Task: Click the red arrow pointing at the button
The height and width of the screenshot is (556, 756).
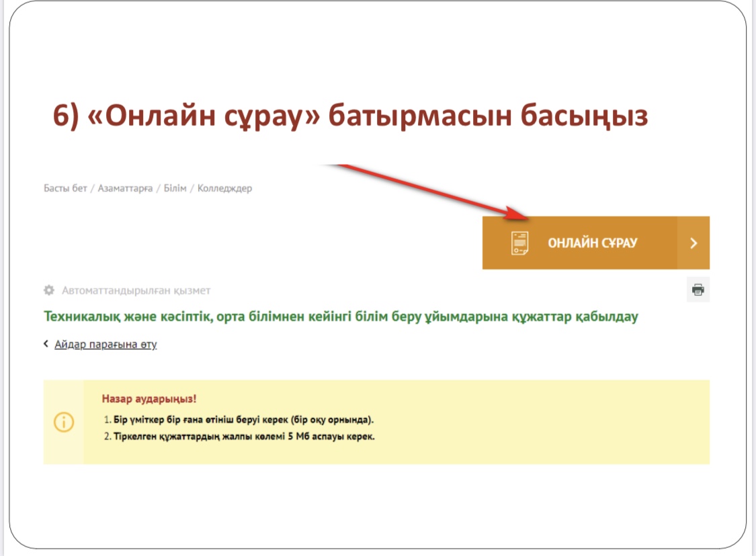Action: click(x=430, y=192)
